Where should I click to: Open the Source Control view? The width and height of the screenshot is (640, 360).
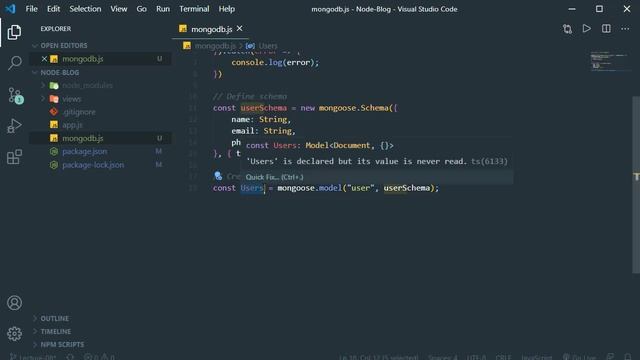tap(15, 95)
